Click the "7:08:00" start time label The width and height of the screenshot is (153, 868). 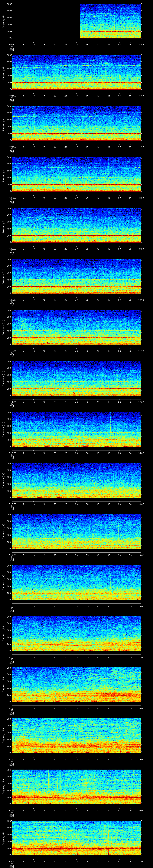tap(12, 249)
